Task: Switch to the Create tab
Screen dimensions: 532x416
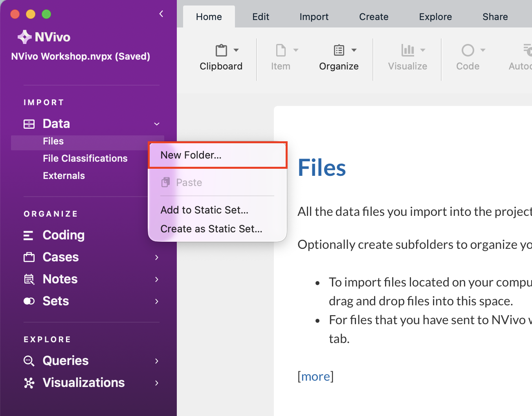Action: click(x=374, y=17)
